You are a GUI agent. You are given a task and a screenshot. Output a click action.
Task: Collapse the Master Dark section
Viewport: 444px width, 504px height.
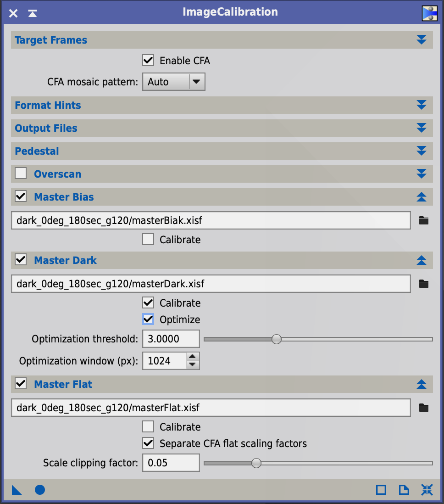pos(422,260)
